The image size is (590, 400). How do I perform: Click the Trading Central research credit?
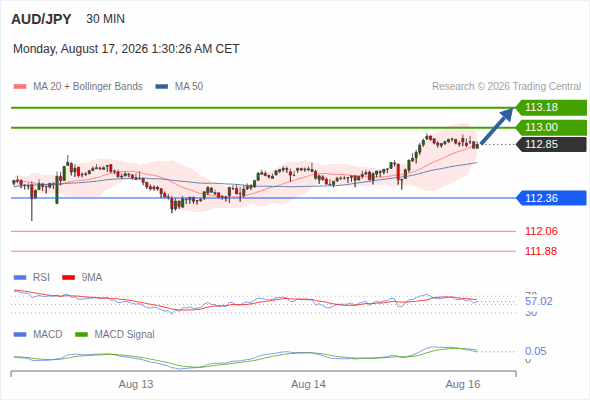(506, 87)
